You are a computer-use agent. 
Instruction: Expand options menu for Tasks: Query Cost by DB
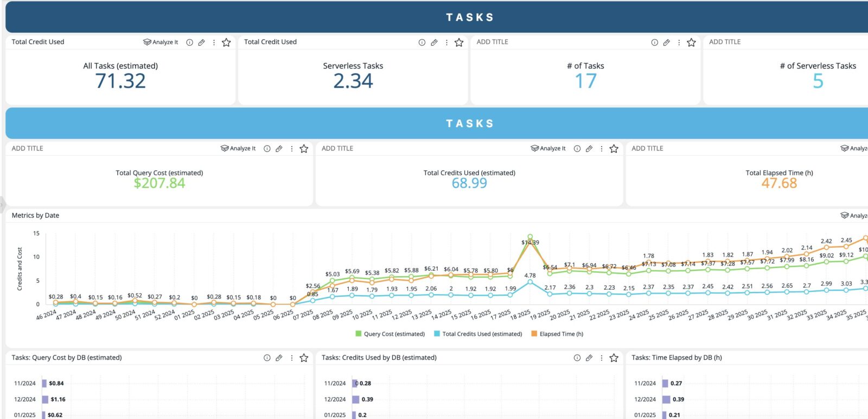click(x=292, y=358)
